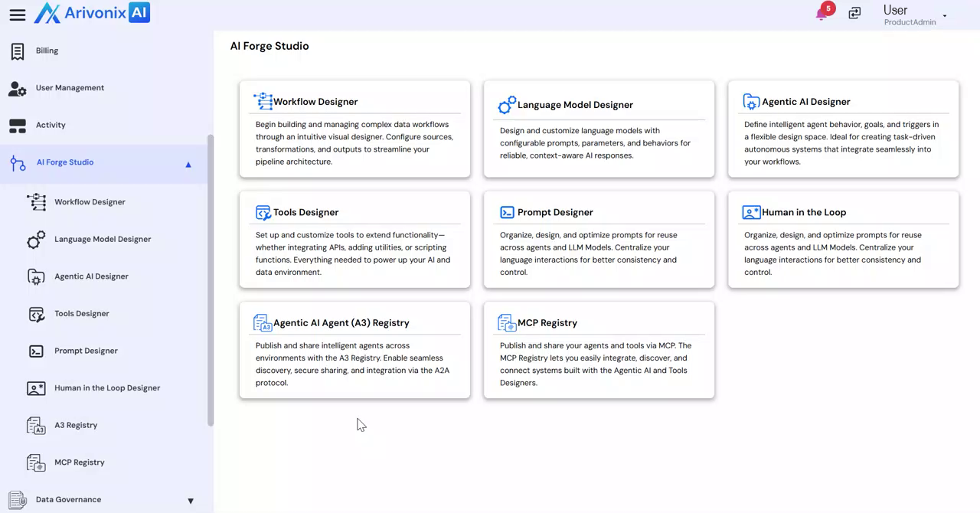Open the User ProductAdmin dropdown arrow
This screenshot has height=513, width=980.
click(945, 16)
